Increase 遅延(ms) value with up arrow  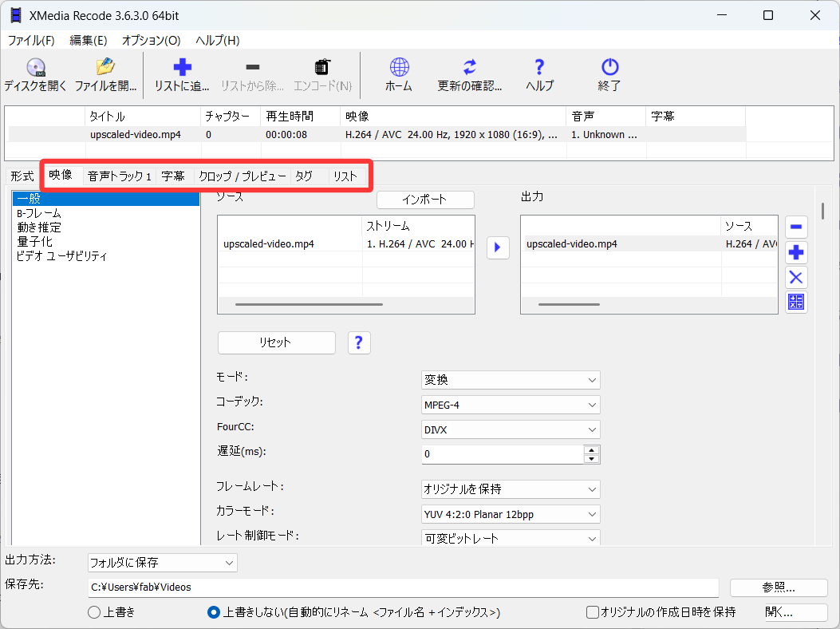tap(591, 450)
